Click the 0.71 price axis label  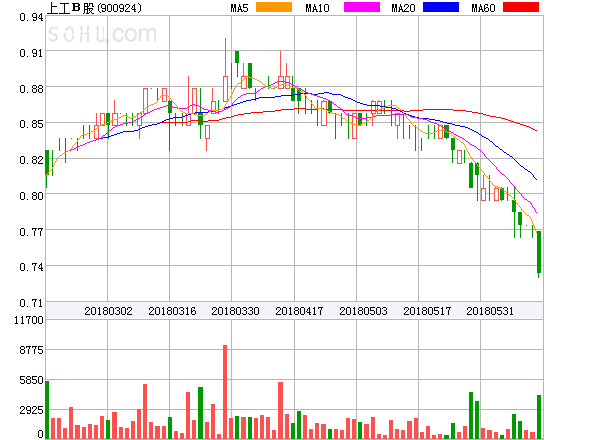point(31,303)
